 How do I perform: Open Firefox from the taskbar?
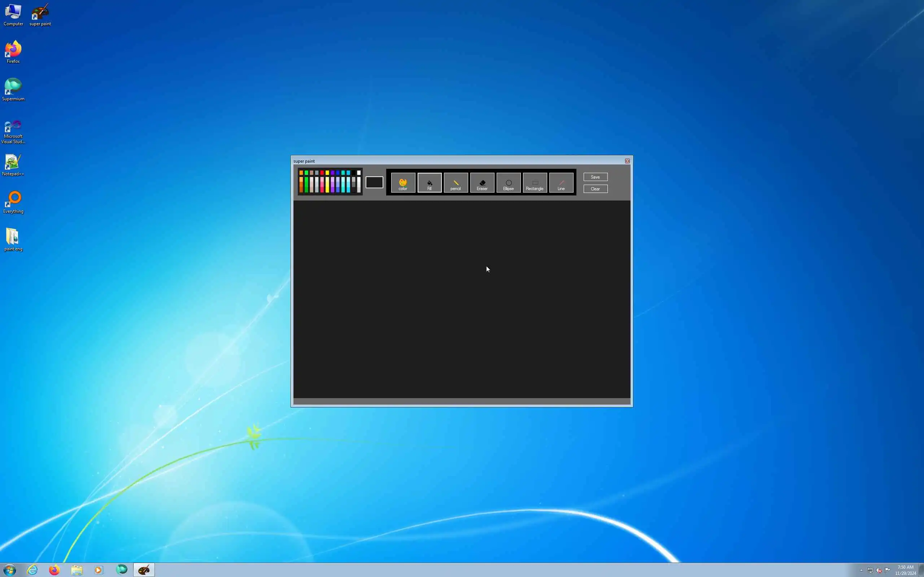point(54,570)
